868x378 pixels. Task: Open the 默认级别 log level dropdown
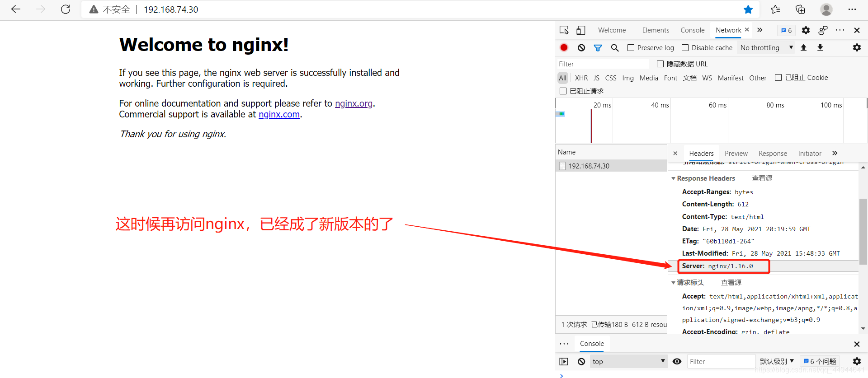click(777, 361)
